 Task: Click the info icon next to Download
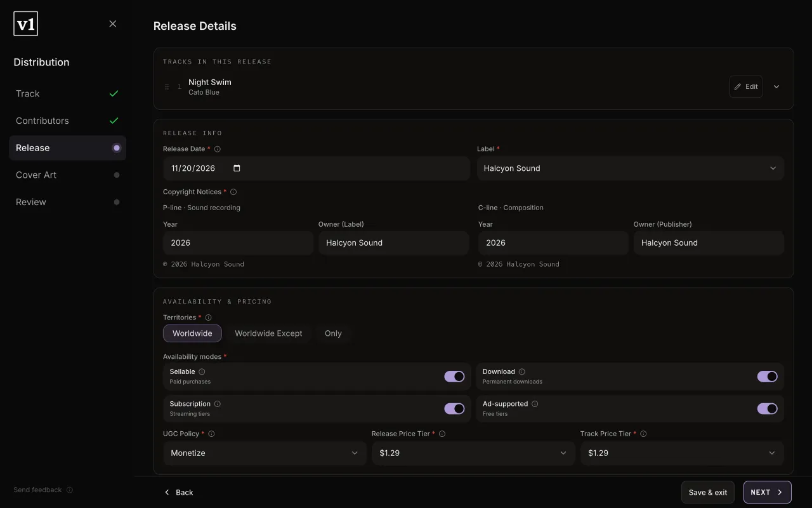pyautogui.click(x=522, y=371)
